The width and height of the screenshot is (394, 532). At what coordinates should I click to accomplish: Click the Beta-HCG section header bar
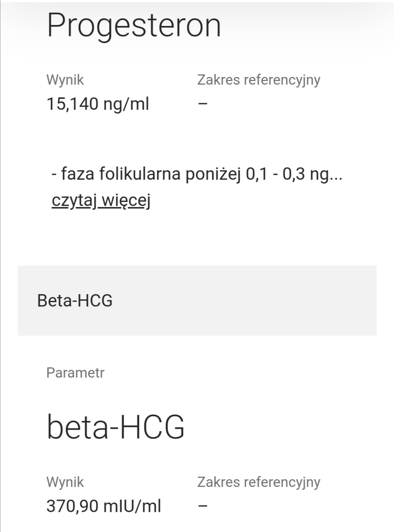(x=197, y=301)
